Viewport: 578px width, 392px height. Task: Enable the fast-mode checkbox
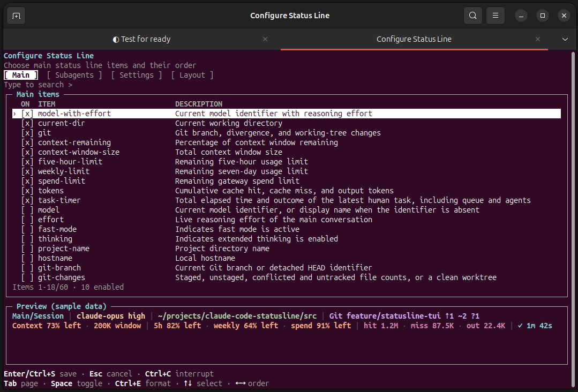pos(27,229)
